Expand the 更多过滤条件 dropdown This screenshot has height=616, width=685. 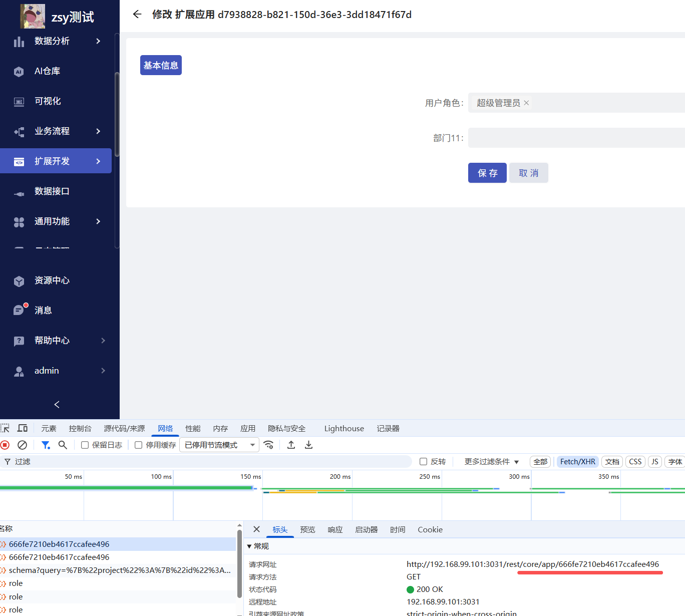coord(491,461)
